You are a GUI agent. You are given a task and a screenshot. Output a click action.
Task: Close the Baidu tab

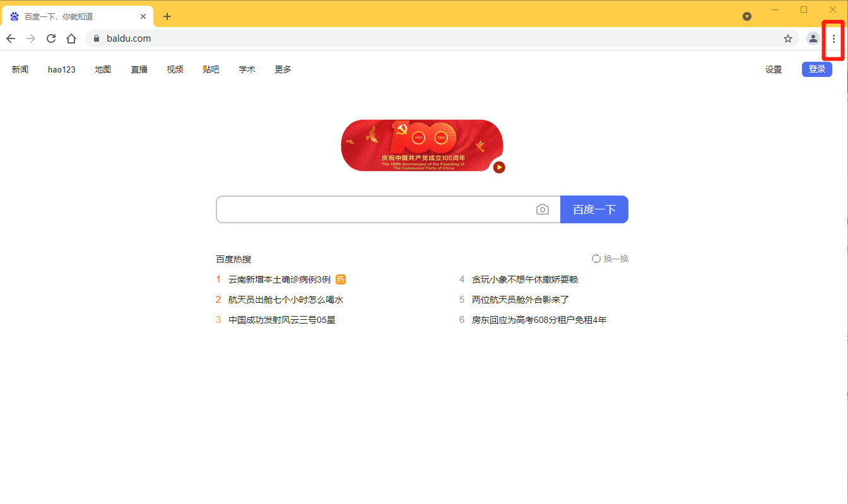click(x=143, y=16)
